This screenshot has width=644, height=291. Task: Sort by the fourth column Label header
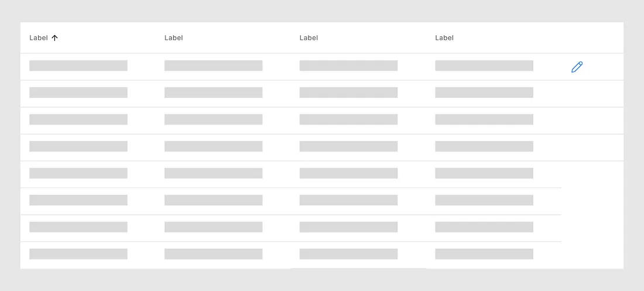(444, 38)
